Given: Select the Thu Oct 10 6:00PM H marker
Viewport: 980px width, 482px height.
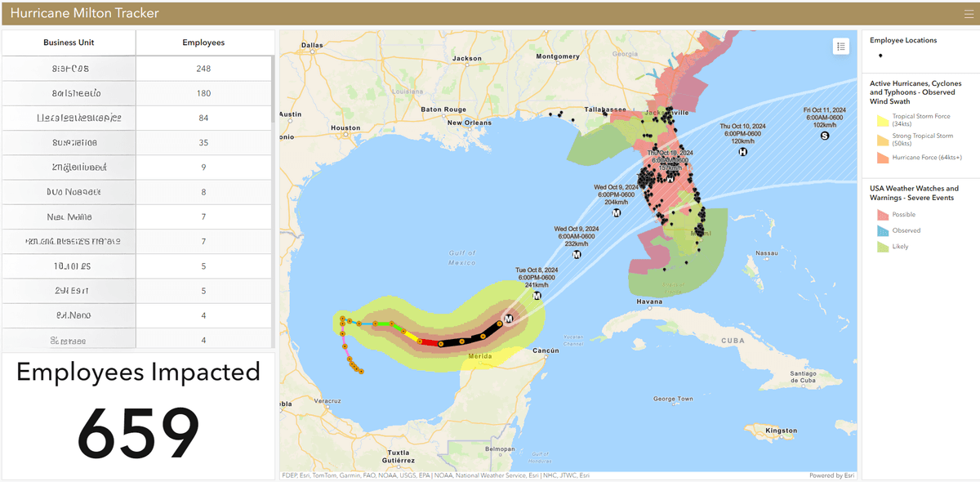Looking at the screenshot, I should coord(742,152).
